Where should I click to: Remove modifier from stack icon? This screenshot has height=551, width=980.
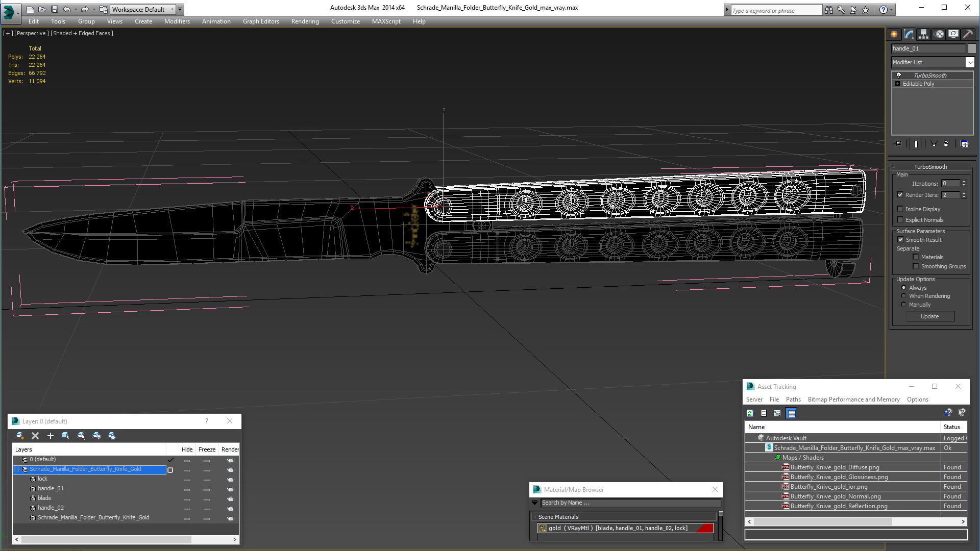tap(946, 144)
